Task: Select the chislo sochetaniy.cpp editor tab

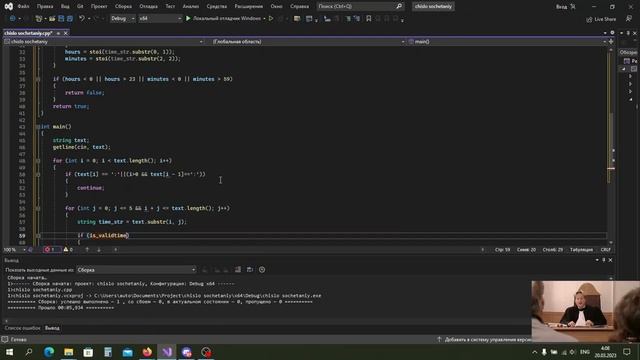Action: coord(29,33)
